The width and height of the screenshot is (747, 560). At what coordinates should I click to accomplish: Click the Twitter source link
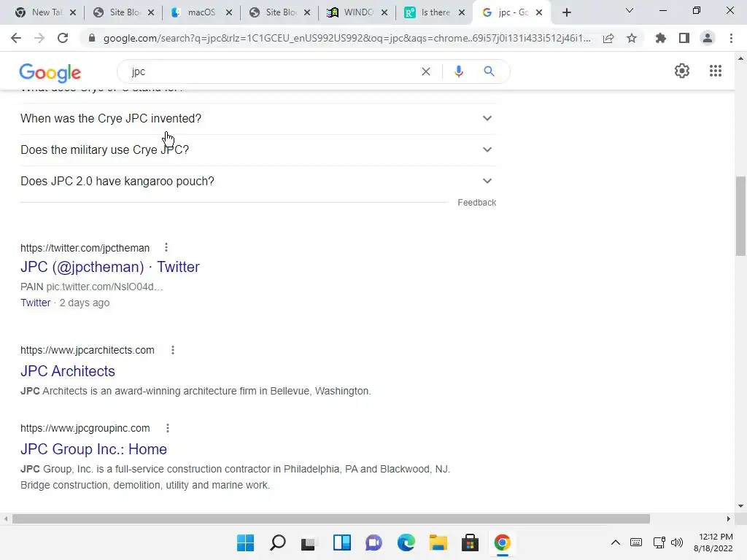pos(35,303)
